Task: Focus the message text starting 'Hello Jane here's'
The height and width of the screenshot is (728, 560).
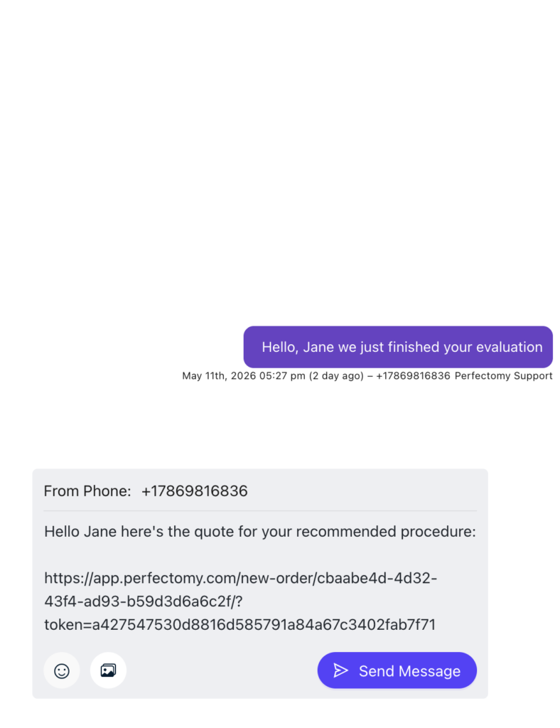Action: click(x=260, y=577)
